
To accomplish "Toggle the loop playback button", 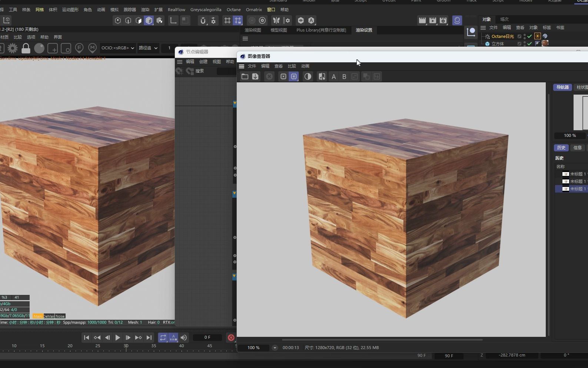I will (x=163, y=338).
